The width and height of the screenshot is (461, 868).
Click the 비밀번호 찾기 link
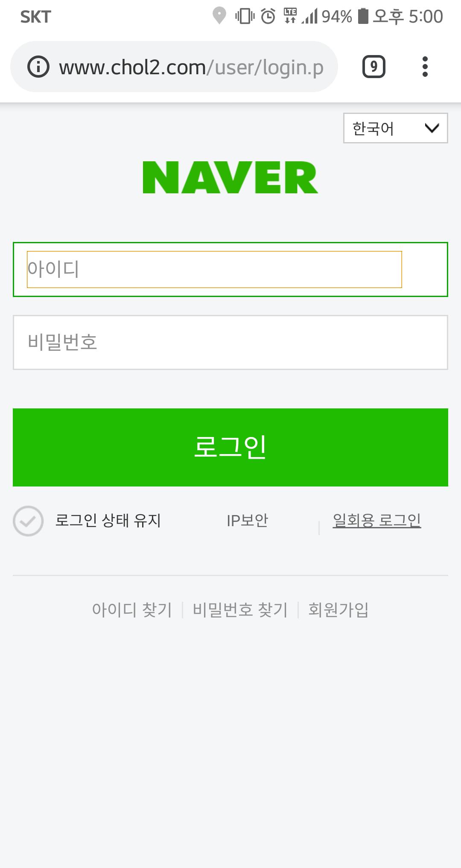[x=240, y=610]
